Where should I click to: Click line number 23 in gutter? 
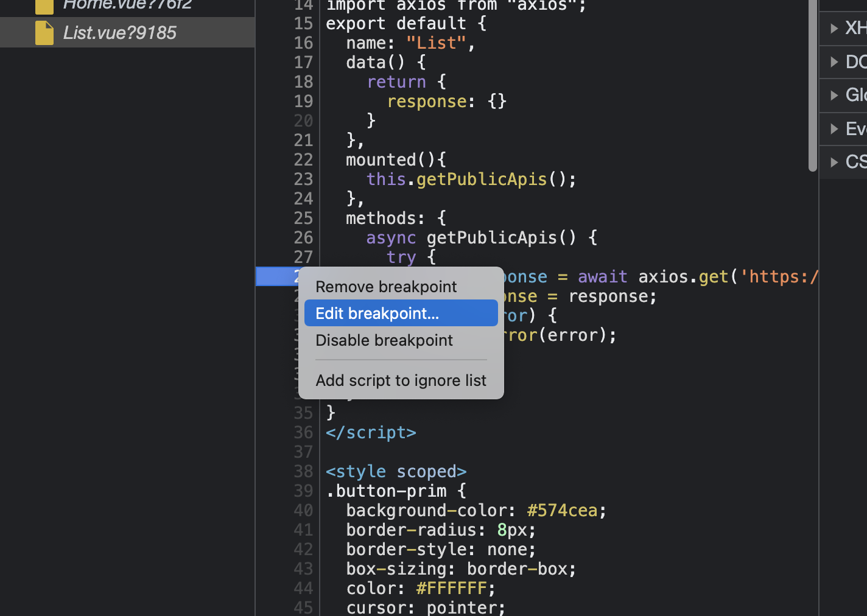coord(303,179)
